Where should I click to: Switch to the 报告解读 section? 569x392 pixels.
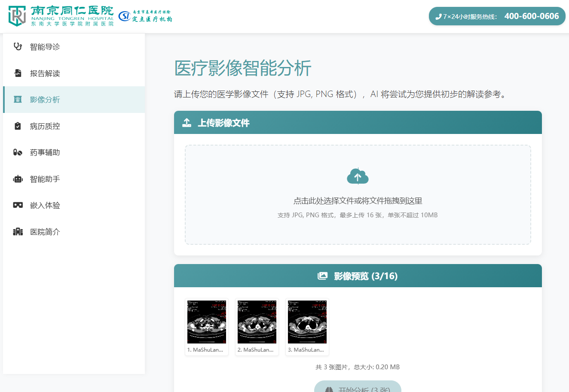coord(44,73)
